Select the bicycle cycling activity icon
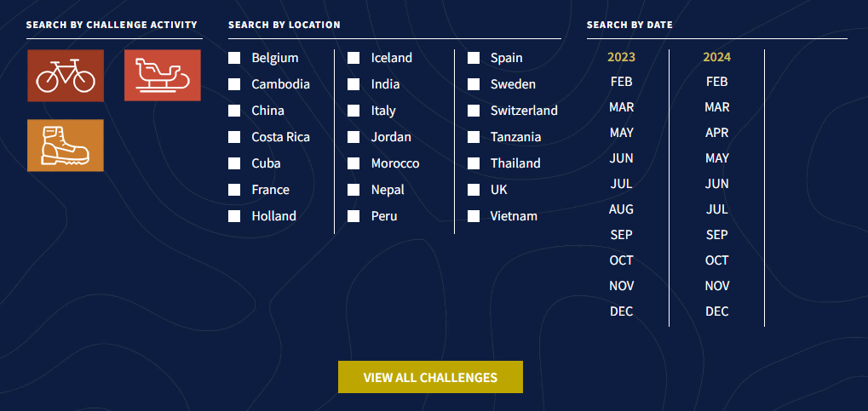This screenshot has width=868, height=411. pos(66,76)
